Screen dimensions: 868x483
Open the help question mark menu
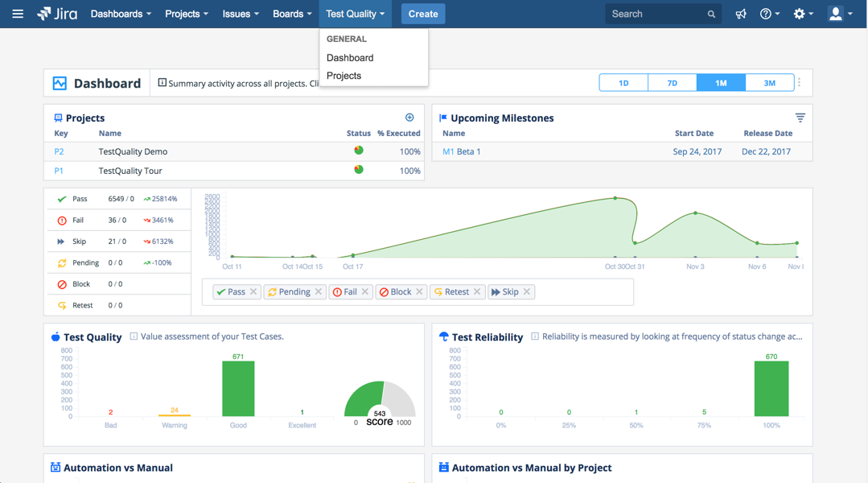point(769,14)
